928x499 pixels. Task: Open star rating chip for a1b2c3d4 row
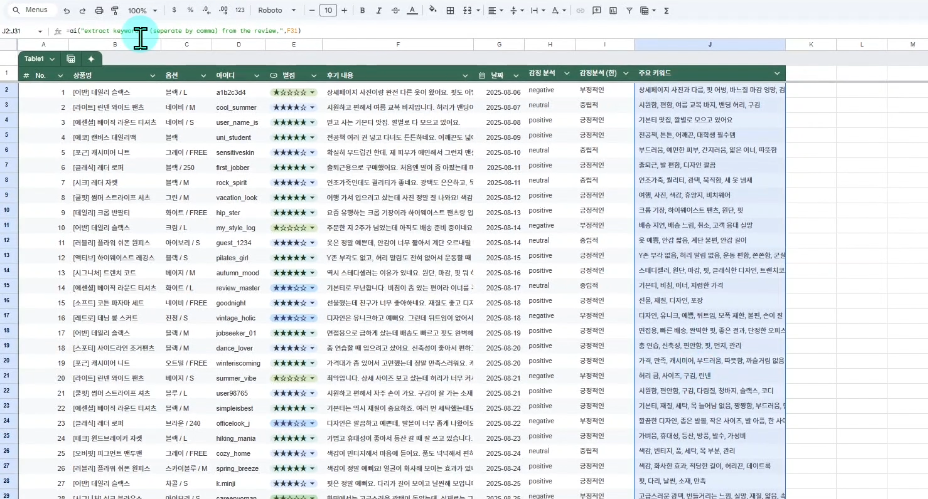click(294, 92)
